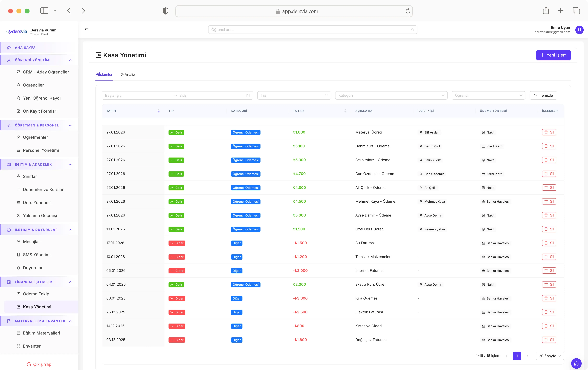588x370 pixels.
Task: Click the search magnifier icon
Action: [412, 30]
